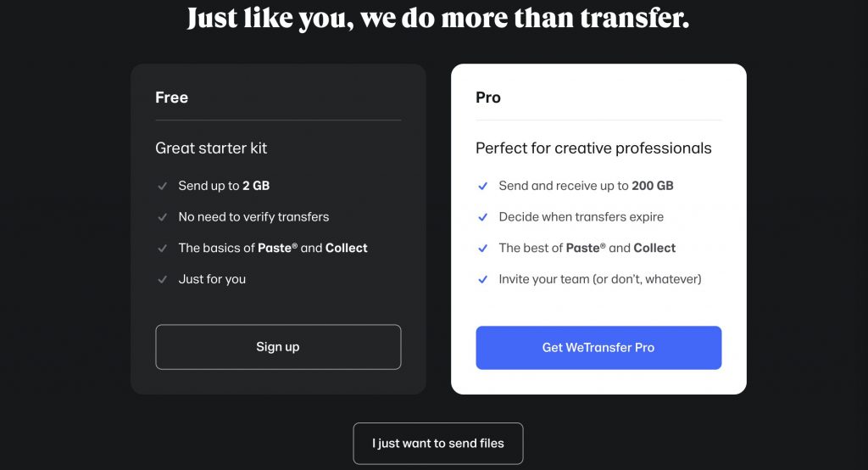Choose the Get WeTransfer Pro button
This screenshot has width=868, height=470.
598,348
